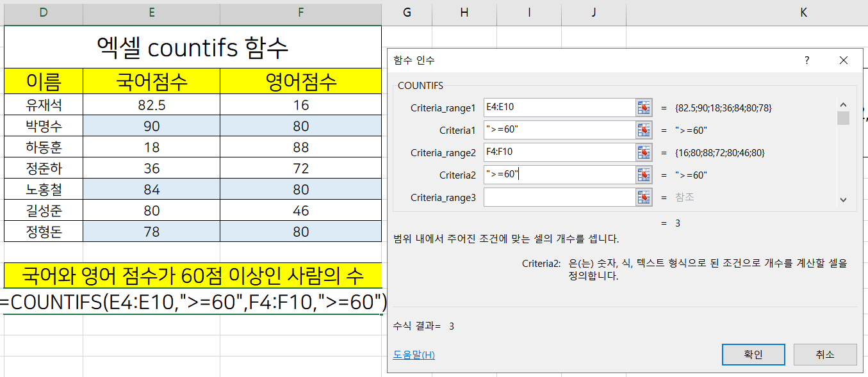Image resolution: width=868 pixels, height=377 pixels.
Task: Select 길성준's 영어점수 cell 46
Action: (x=301, y=211)
